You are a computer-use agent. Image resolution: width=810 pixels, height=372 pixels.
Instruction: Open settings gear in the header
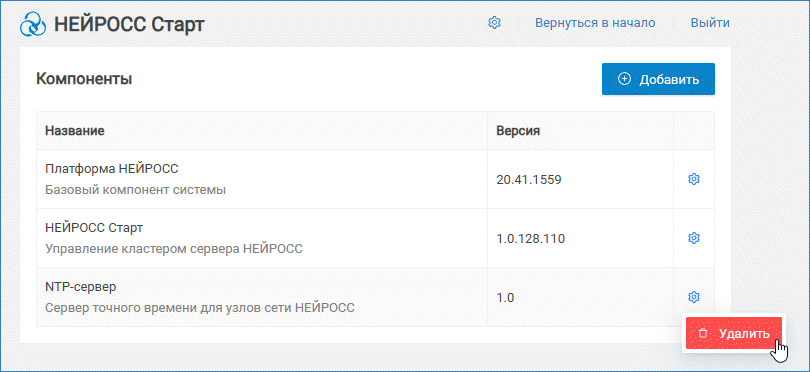click(x=495, y=23)
